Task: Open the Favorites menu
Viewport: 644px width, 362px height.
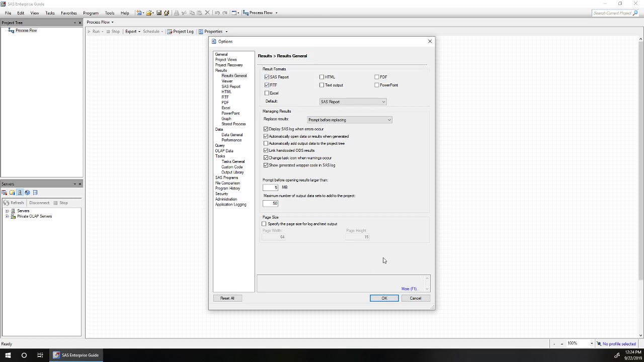Action: click(69, 13)
